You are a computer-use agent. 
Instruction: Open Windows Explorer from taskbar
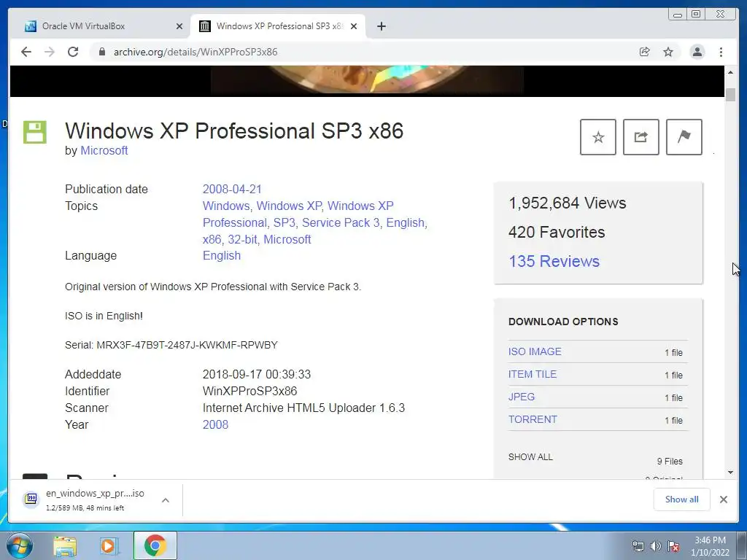click(x=65, y=546)
